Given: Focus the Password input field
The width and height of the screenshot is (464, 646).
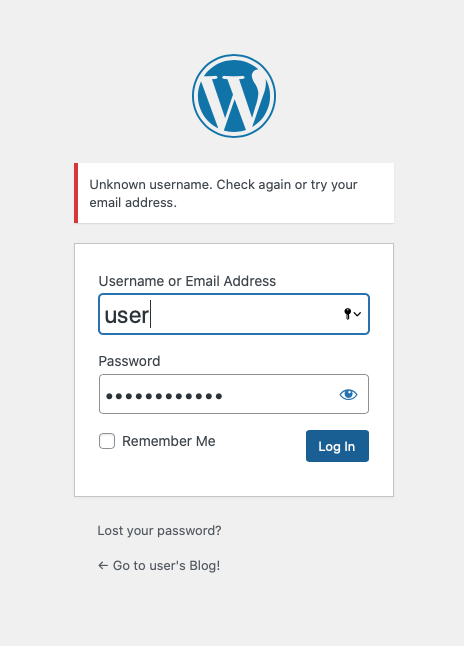Looking at the screenshot, I should 234,394.
